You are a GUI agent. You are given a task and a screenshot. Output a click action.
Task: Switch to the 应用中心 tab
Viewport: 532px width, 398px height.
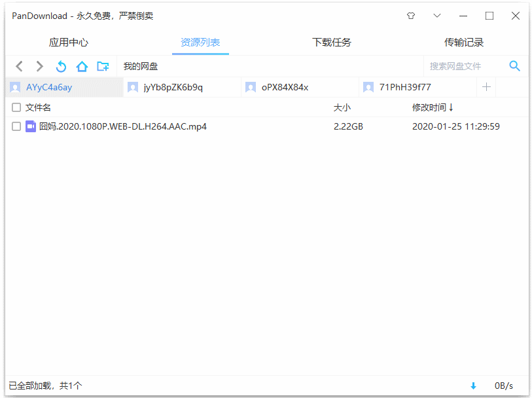(69, 43)
